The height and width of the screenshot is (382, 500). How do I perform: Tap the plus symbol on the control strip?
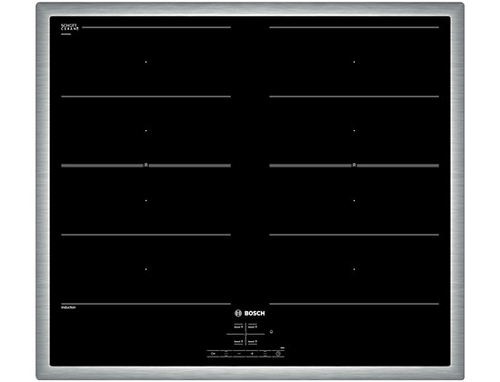pyautogui.click(x=252, y=354)
